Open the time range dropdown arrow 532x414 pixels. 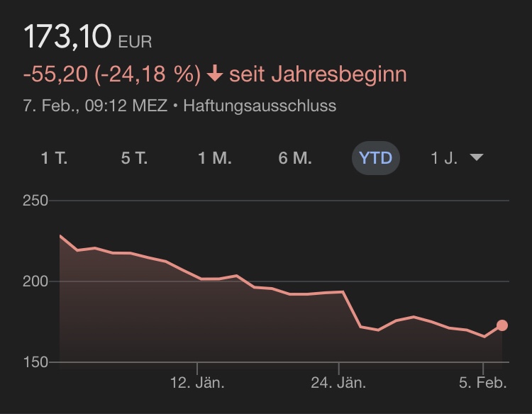click(x=477, y=157)
